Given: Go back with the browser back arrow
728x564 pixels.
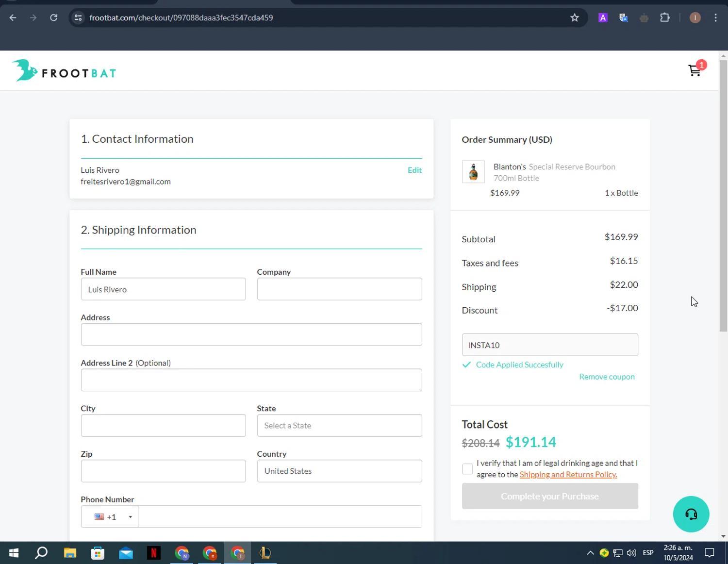Looking at the screenshot, I should coord(13,17).
